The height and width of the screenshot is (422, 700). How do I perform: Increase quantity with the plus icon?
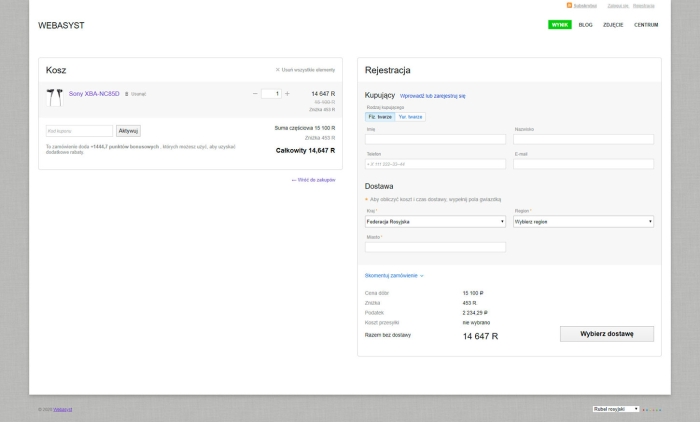point(287,93)
